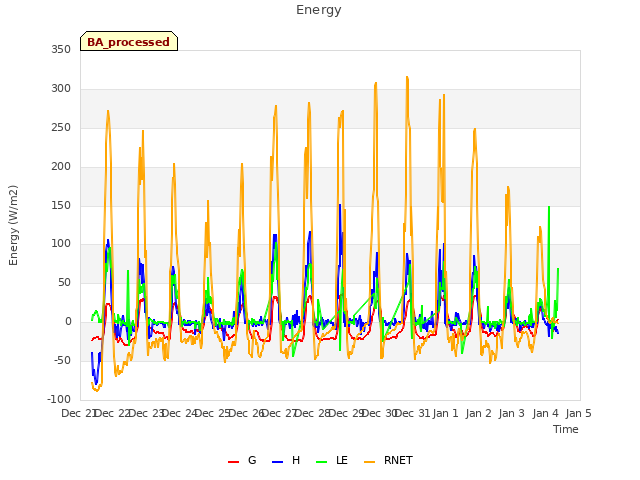The image size is (640, 480).
Task: Click the Time x-axis title
Action: 566,429
